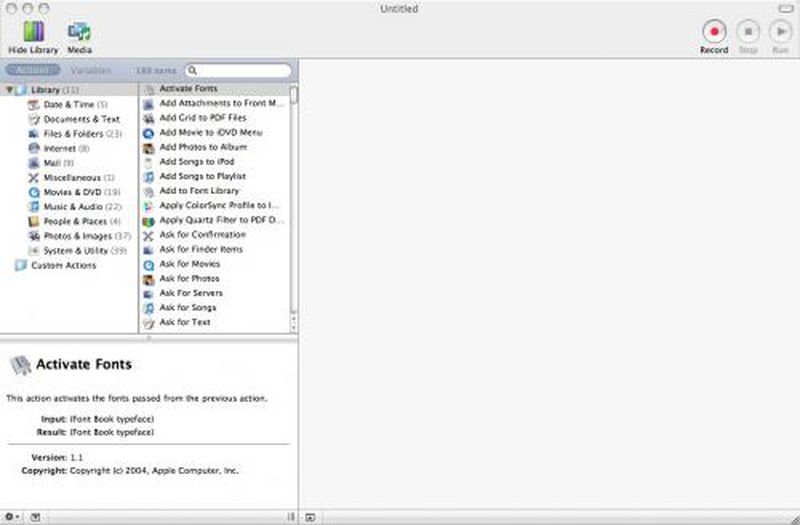Select Add Photos to Album action
This screenshot has height=525, width=800.
(x=214, y=147)
